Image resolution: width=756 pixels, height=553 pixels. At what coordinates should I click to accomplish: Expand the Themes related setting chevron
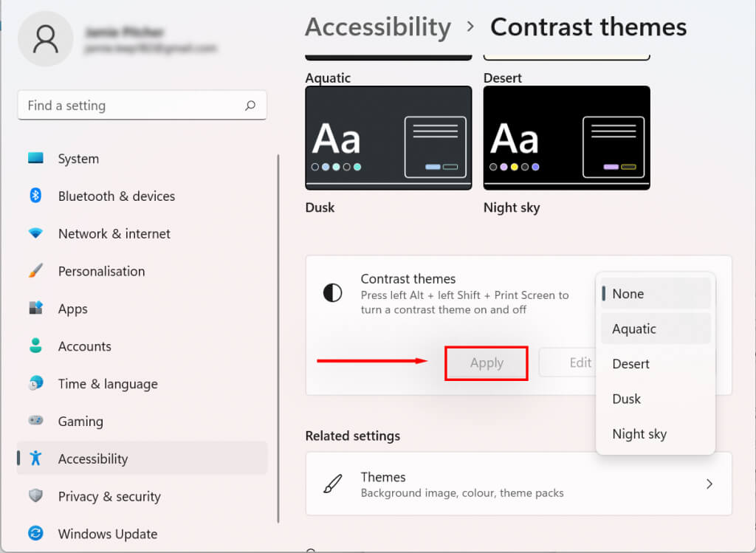(x=709, y=484)
